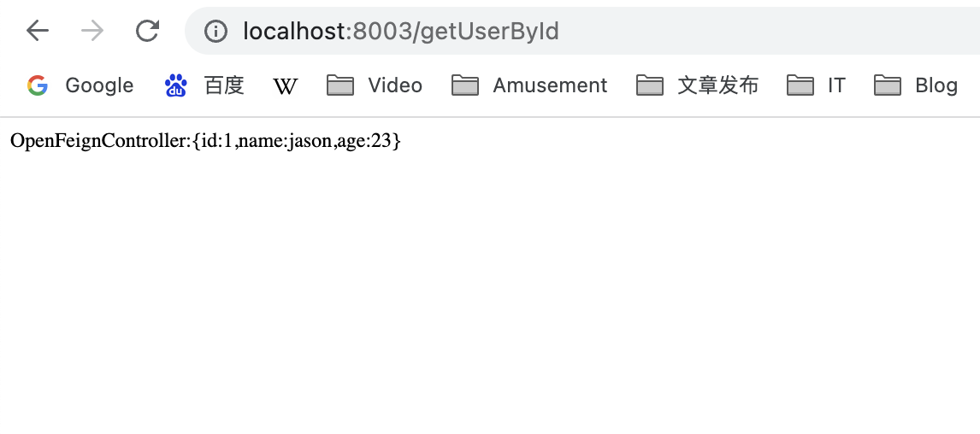Screen dimensions: 980x434
Task: Click the colorful Google G logo
Action: coord(38,85)
